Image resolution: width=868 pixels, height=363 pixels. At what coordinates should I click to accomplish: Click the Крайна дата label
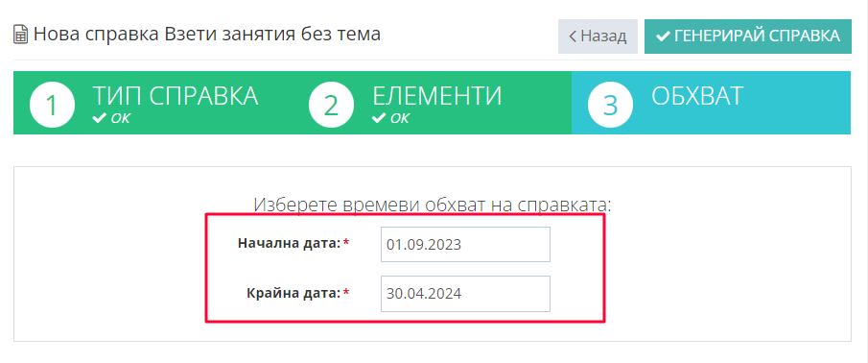(293, 293)
